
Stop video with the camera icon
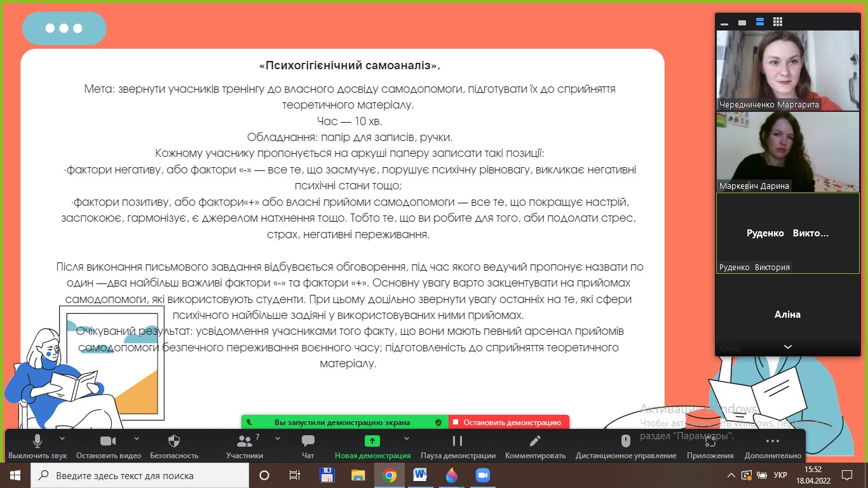[108, 445]
